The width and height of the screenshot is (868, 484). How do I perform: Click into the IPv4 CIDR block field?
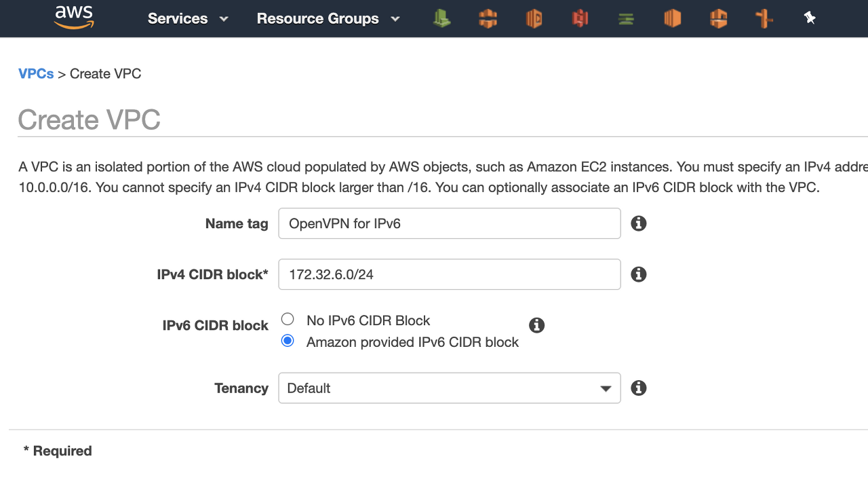[450, 274]
